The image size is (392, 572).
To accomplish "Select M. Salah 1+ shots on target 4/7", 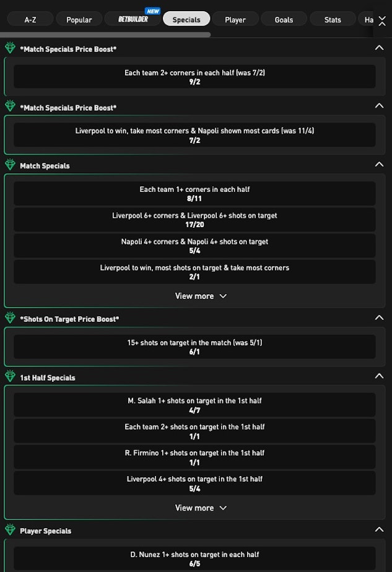I will [194, 405].
